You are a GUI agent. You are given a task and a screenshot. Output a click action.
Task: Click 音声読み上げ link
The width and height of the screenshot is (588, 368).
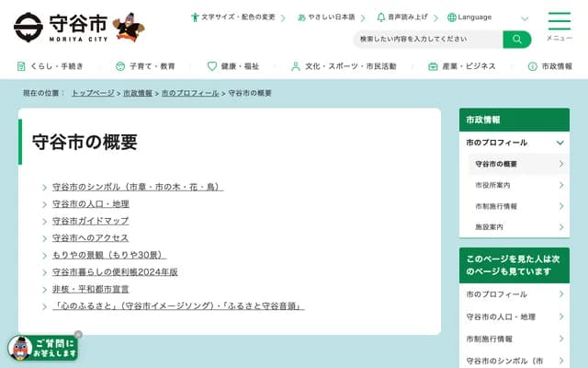coord(408,17)
